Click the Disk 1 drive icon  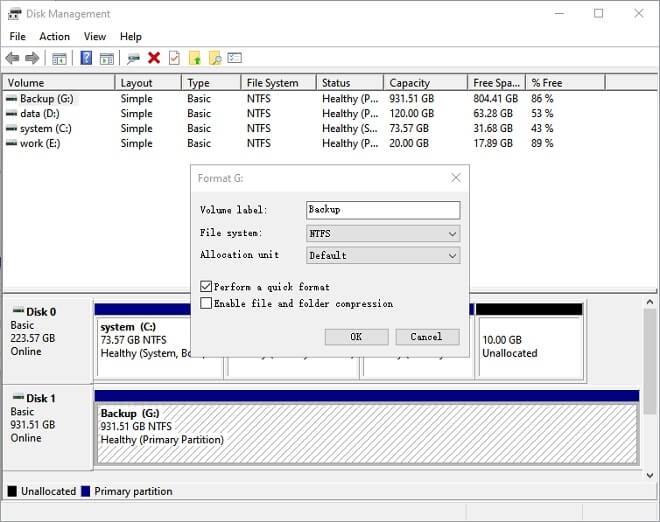[18, 397]
